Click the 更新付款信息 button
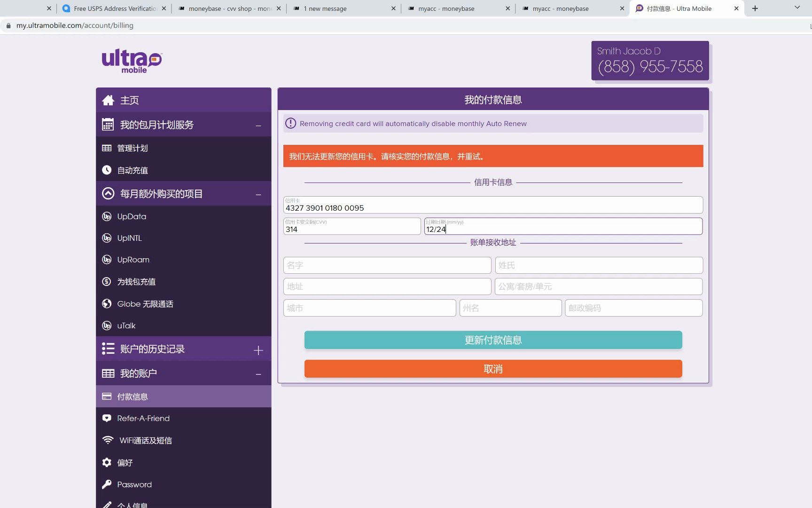This screenshot has width=812, height=508. tap(493, 340)
